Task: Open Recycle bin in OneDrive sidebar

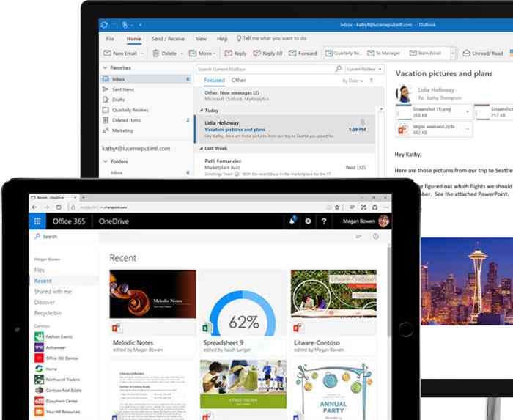Action: click(48, 313)
